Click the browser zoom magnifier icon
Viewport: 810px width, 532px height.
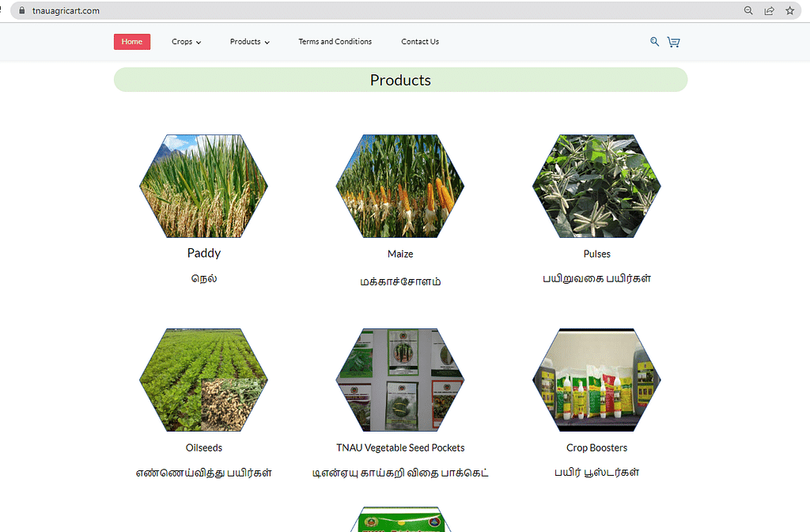pyautogui.click(x=748, y=10)
